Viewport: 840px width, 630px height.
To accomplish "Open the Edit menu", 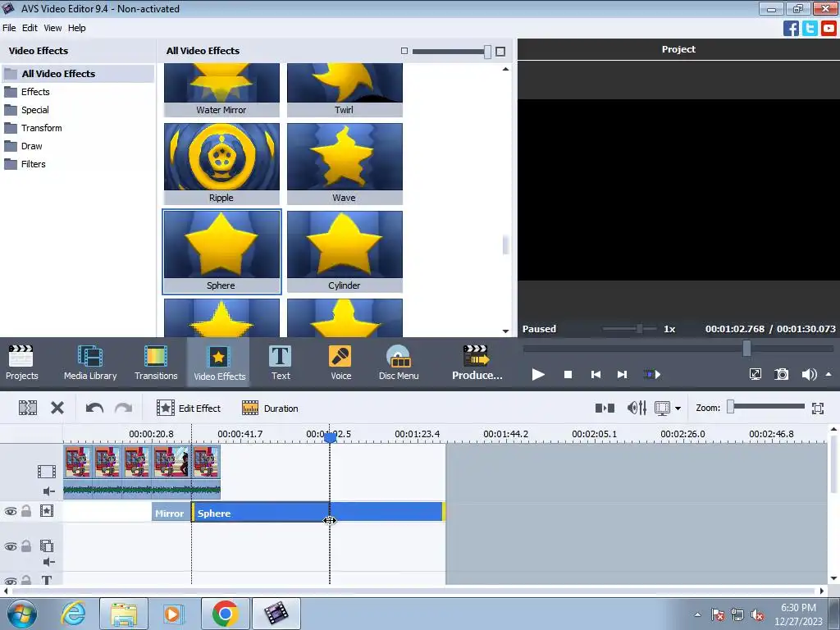I will (x=30, y=28).
